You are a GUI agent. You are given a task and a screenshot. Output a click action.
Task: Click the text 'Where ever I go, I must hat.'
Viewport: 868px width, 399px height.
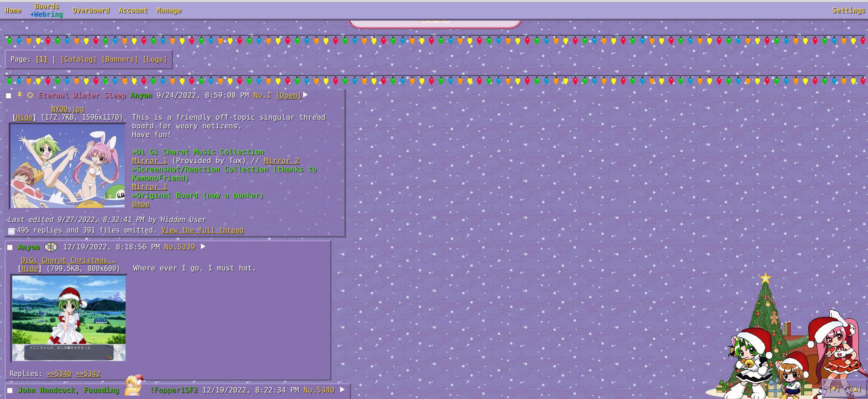click(195, 268)
